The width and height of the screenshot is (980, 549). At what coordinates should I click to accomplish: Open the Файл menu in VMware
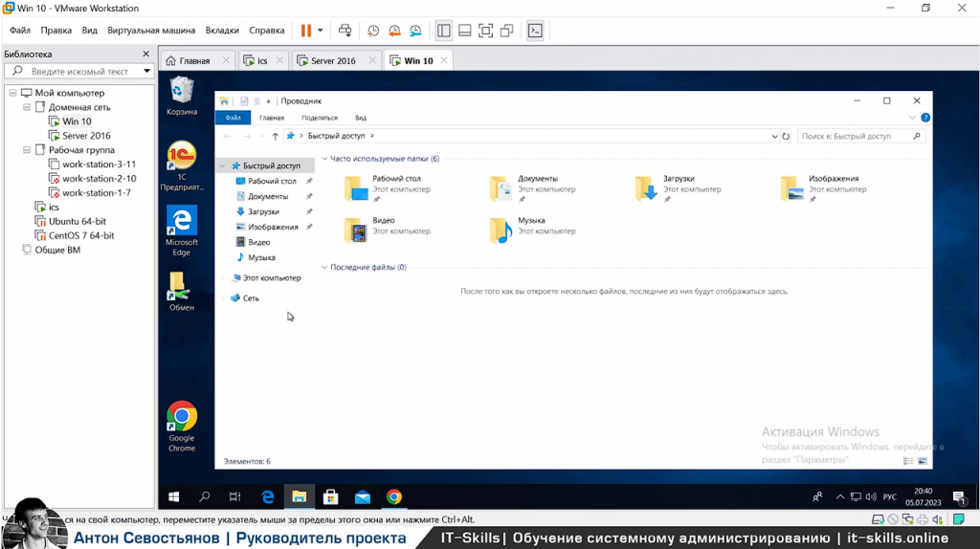(x=20, y=30)
